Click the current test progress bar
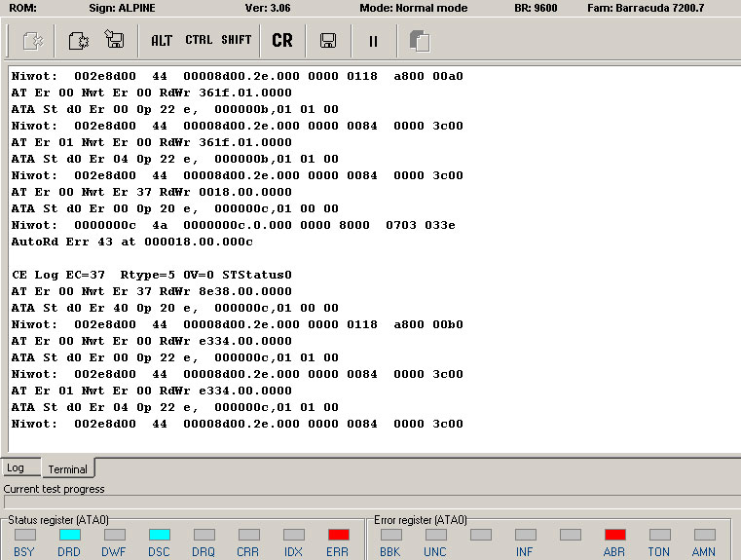This screenshot has width=741, height=560. pyautogui.click(x=372, y=502)
